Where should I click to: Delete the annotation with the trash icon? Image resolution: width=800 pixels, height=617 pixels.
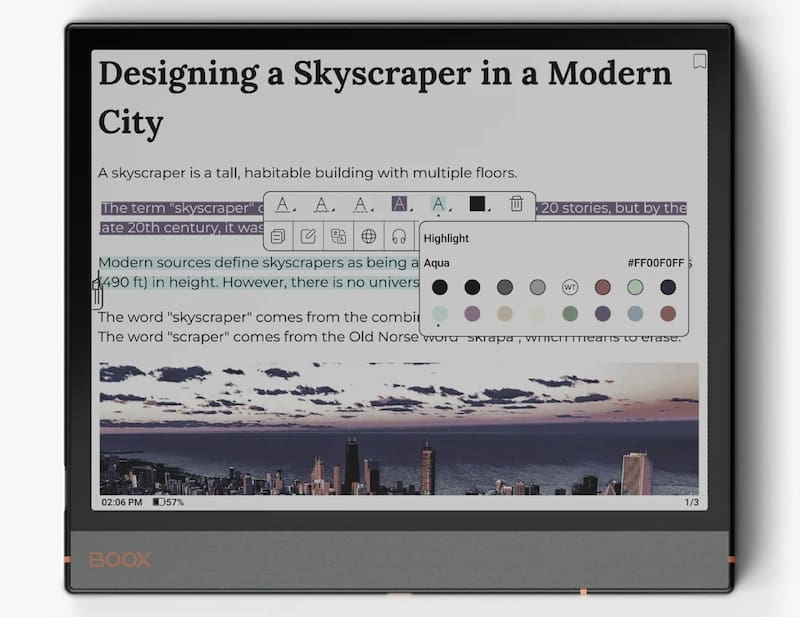(516, 204)
